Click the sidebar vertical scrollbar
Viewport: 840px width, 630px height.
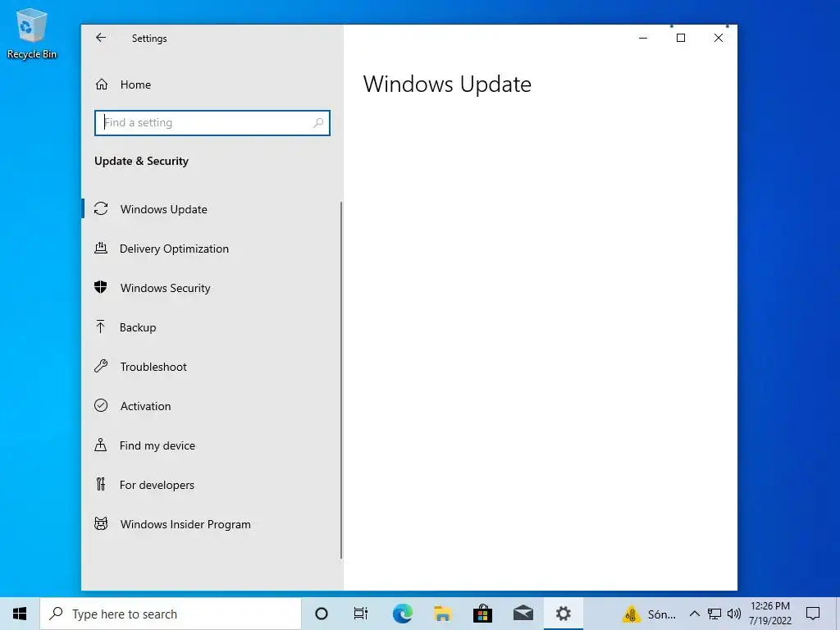(341, 381)
